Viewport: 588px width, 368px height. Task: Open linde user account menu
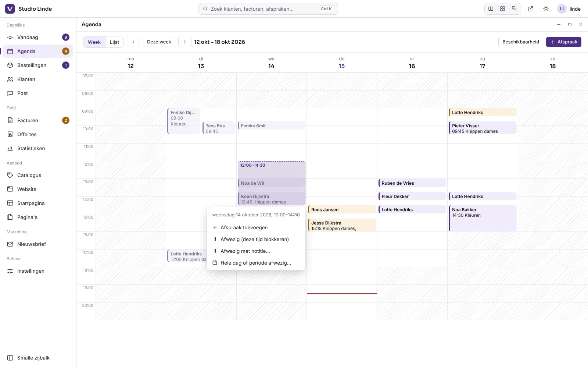(x=569, y=9)
